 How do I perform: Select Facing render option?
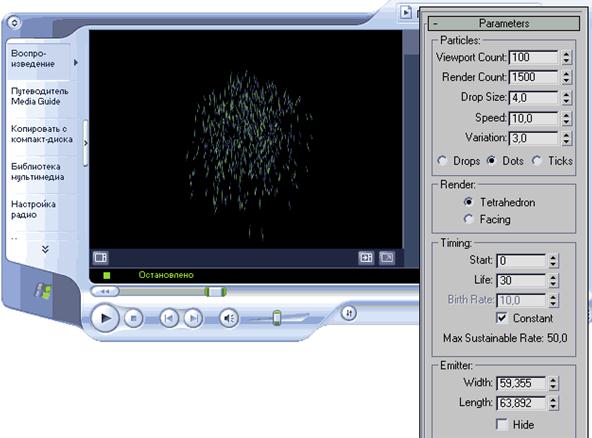[x=468, y=219]
